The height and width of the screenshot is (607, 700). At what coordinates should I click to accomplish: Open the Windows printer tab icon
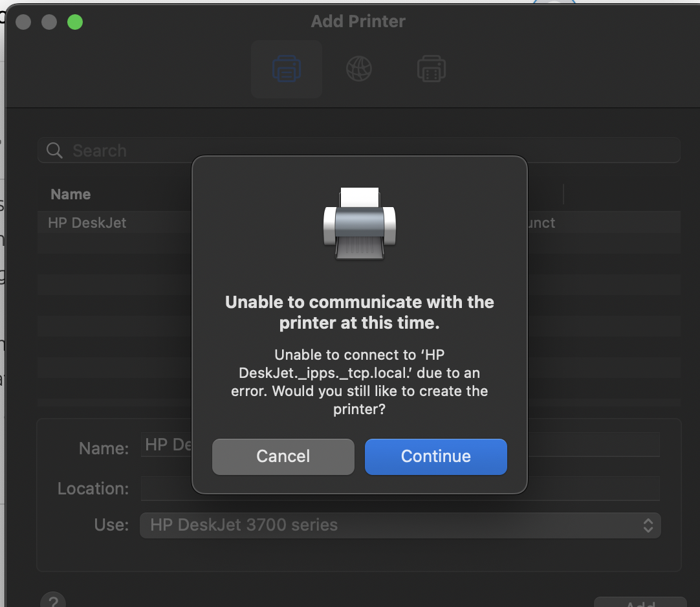pyautogui.click(x=432, y=69)
